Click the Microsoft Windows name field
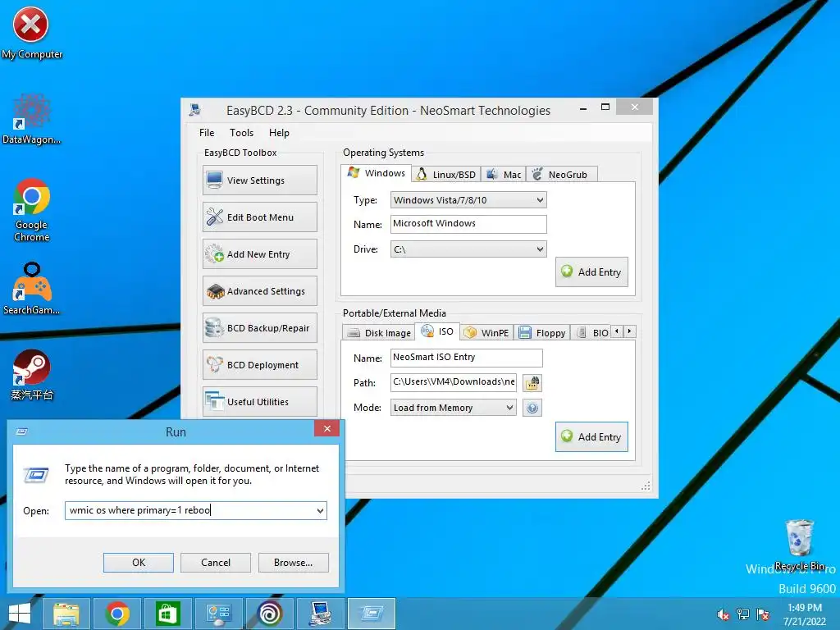The image size is (840, 630). coord(468,224)
